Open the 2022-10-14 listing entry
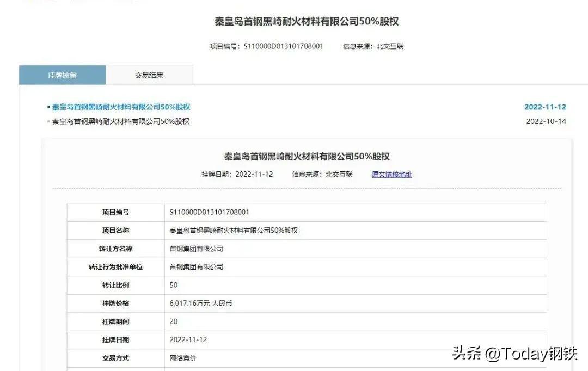 120,121
